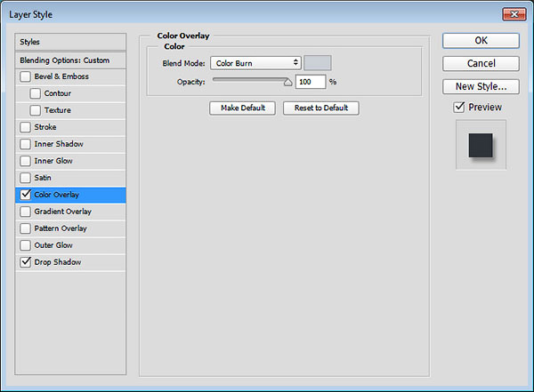Screen dimensions: 534x392
Task: Click the Make Default button
Action: point(242,108)
